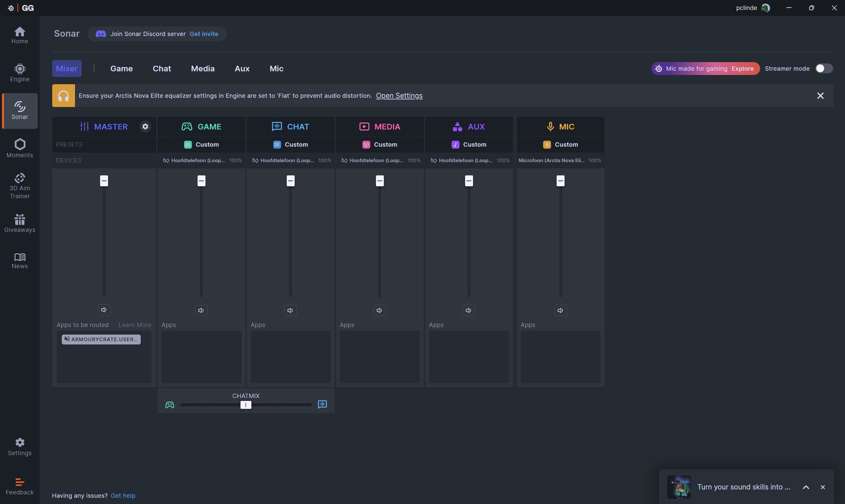Click the ChatMix slider handle

pos(246,405)
